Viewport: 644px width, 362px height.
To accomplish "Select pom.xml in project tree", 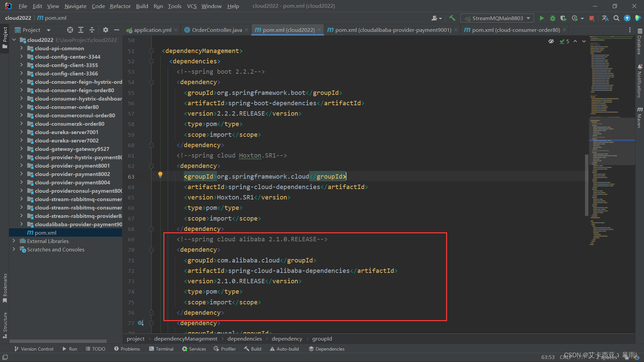I will [46, 233].
